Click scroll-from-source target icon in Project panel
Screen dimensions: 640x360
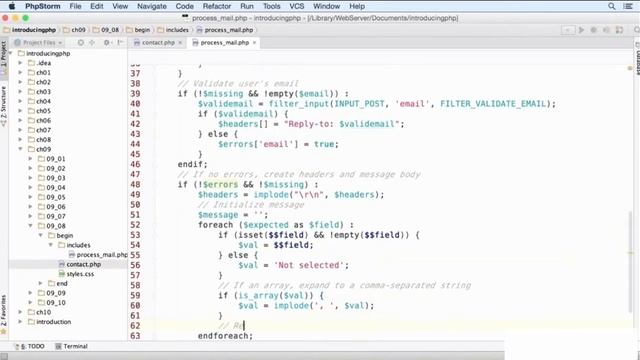pyautogui.click(x=81, y=42)
